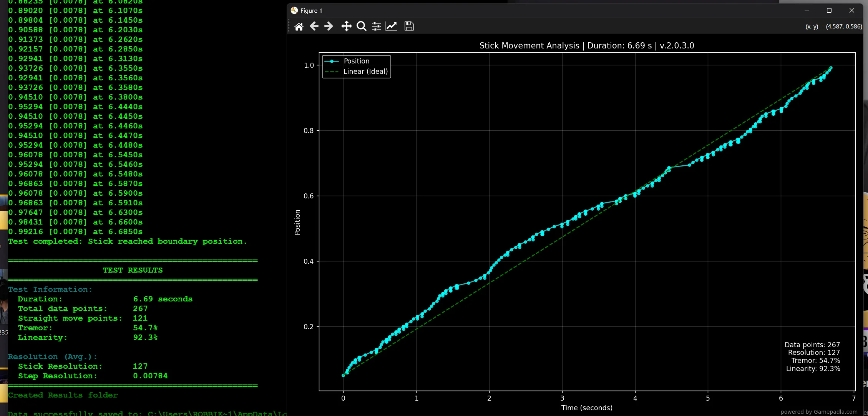Go forward to next plot view
868x416 pixels.
(x=329, y=26)
